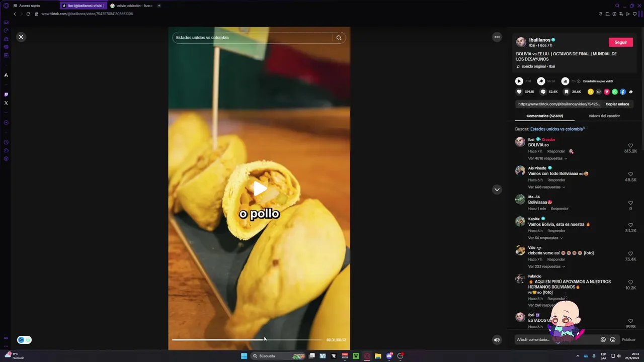Switch to Comentarios tab
The image size is (644, 362).
point(544,116)
